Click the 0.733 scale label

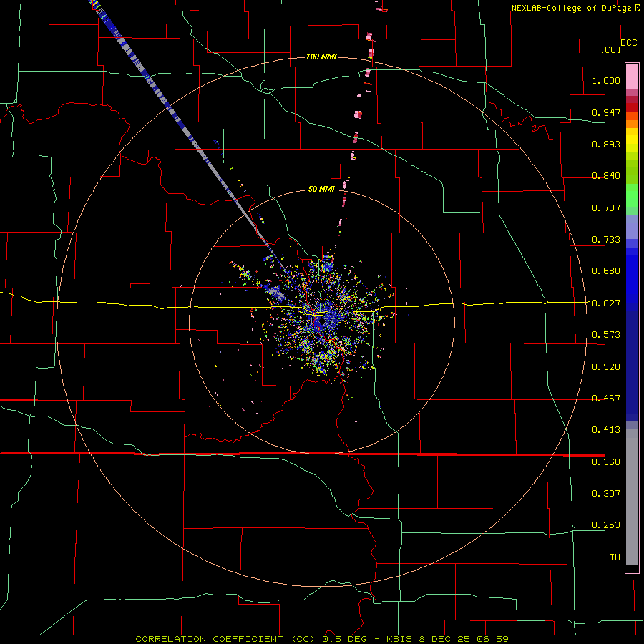coord(606,240)
